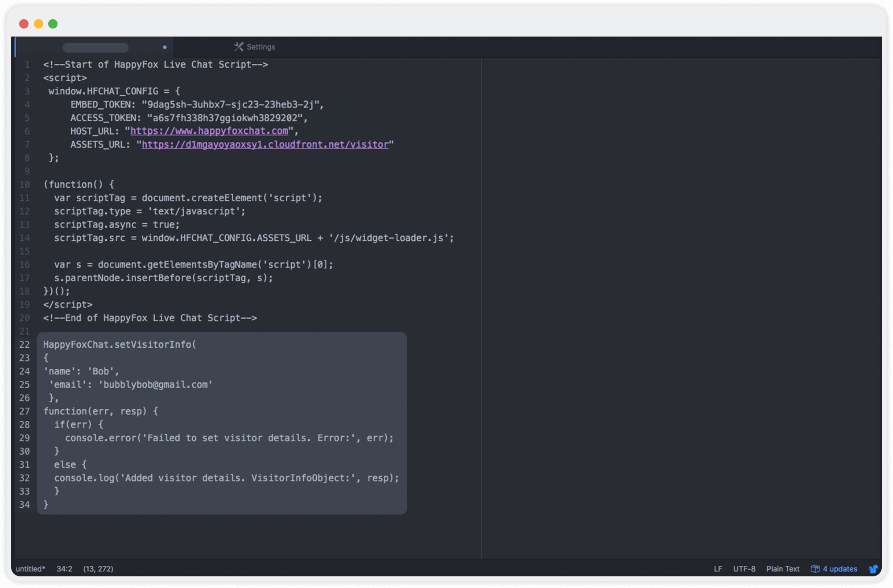Image resolution: width=893 pixels, height=588 pixels.
Task: Click the wrench icon on the Settings tab
Action: [238, 46]
